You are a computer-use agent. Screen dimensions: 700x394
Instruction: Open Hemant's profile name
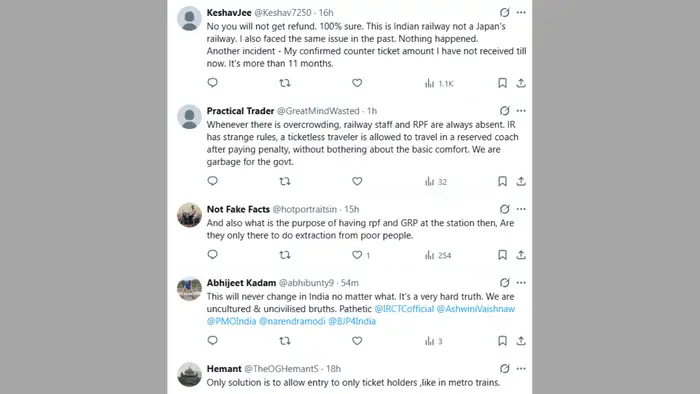point(224,369)
